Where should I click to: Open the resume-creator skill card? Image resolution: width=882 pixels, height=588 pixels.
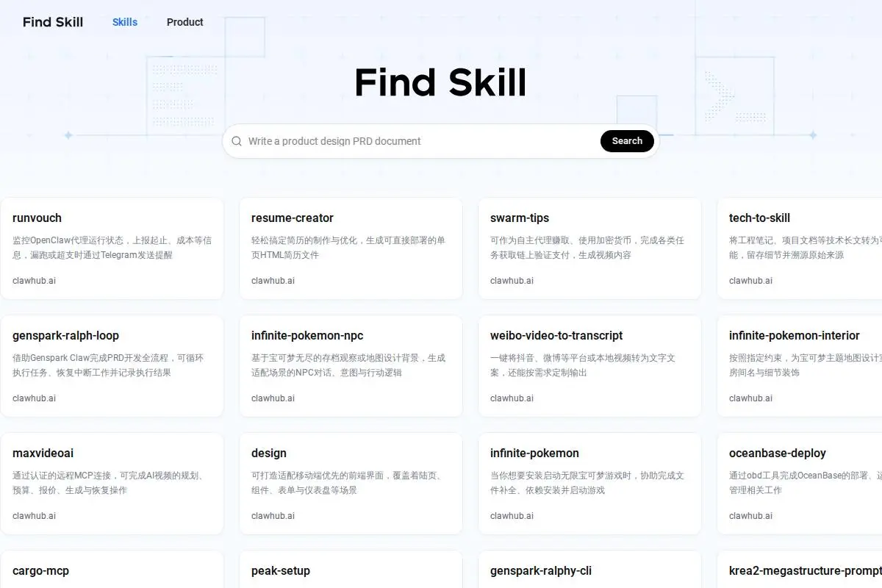tap(351, 248)
